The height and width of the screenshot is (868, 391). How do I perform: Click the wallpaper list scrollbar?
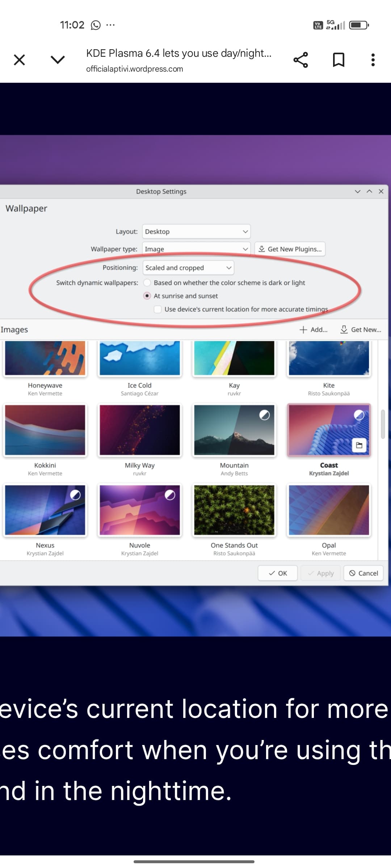click(x=383, y=424)
